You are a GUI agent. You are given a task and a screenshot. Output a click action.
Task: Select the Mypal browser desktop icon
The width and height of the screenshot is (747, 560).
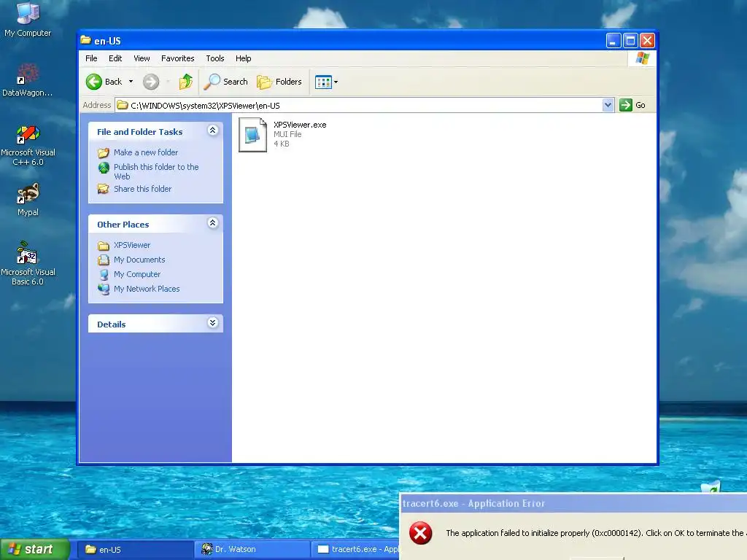click(28, 200)
